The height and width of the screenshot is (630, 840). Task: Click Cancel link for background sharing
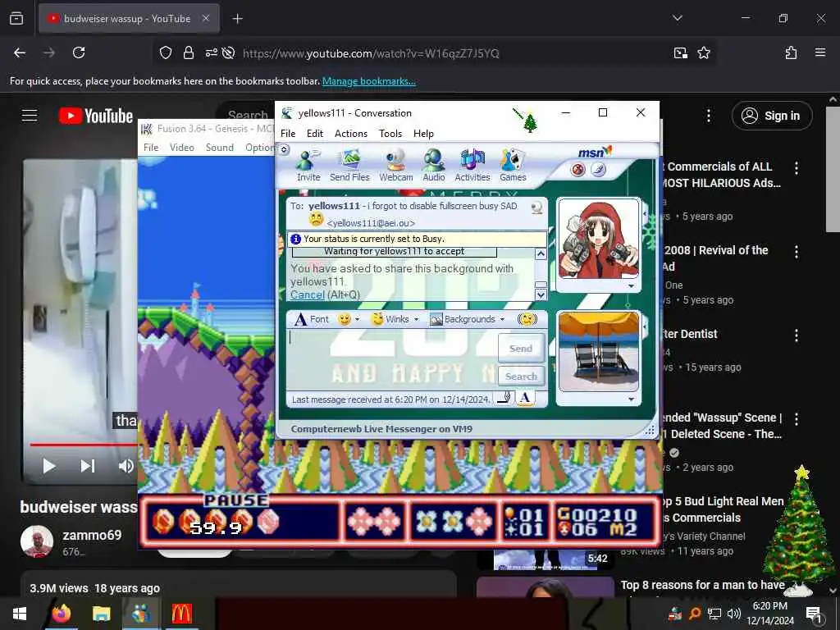click(307, 294)
